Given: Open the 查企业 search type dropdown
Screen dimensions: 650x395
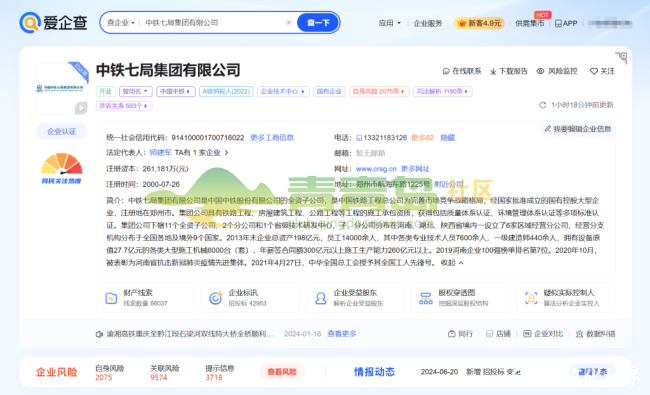Looking at the screenshot, I should (121, 22).
